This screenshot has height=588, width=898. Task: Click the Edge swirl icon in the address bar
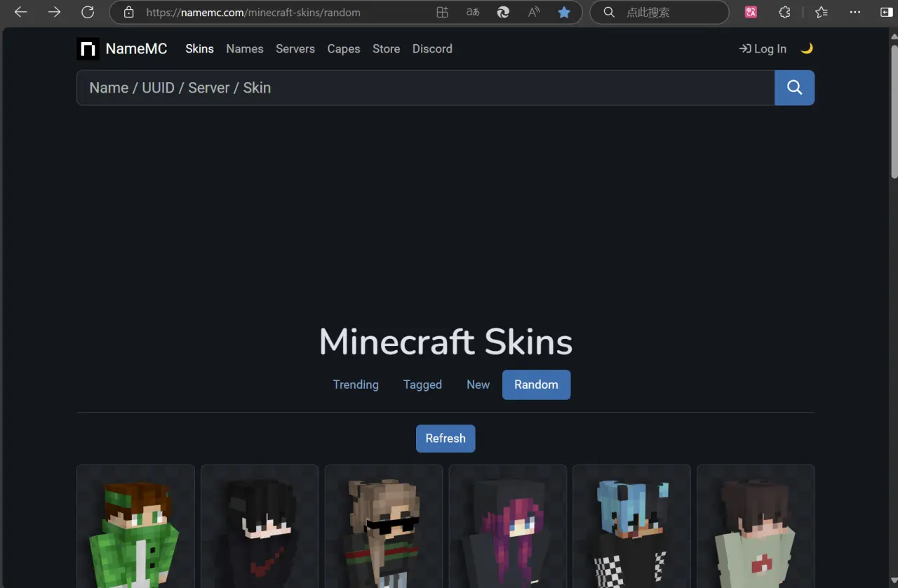(503, 12)
